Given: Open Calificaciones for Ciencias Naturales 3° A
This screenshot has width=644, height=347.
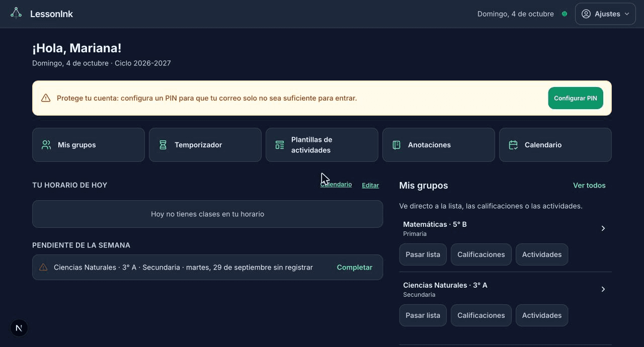Looking at the screenshot, I should pos(481,315).
